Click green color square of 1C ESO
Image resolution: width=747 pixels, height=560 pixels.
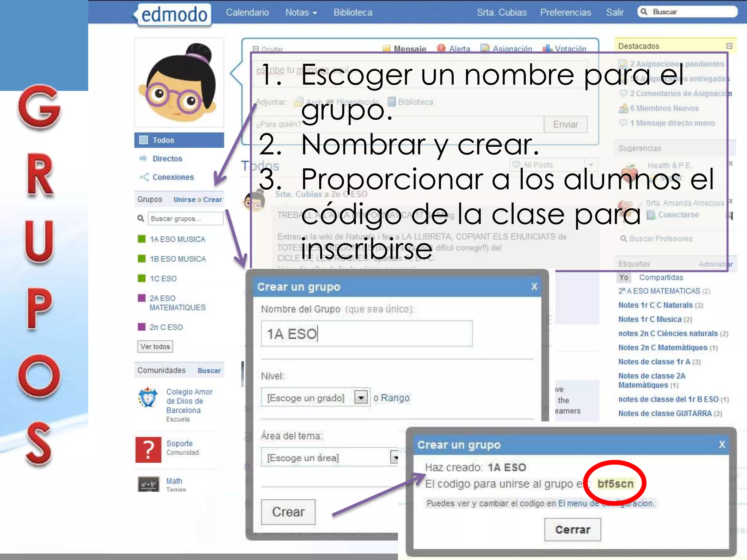coord(142,278)
